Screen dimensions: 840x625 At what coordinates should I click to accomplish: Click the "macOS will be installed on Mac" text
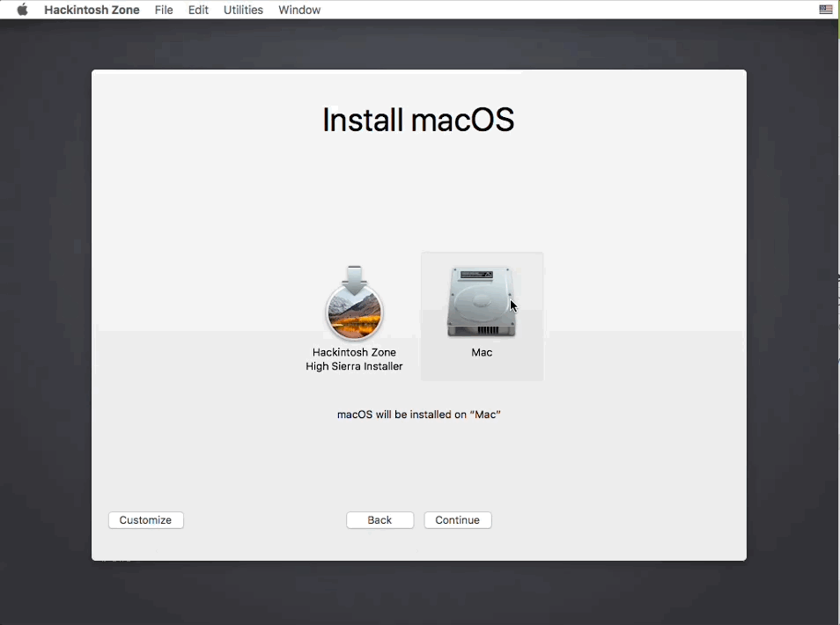pyautogui.click(x=419, y=415)
